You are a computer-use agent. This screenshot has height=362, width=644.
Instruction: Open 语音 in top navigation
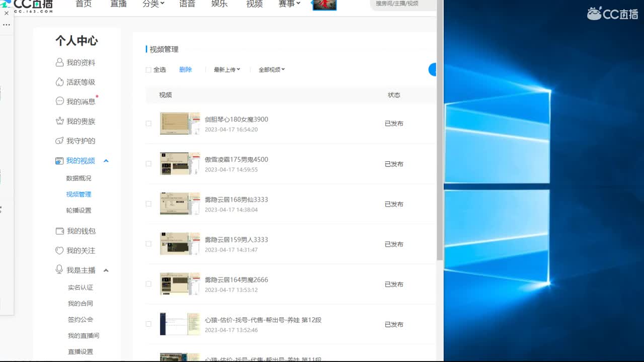pyautogui.click(x=187, y=4)
